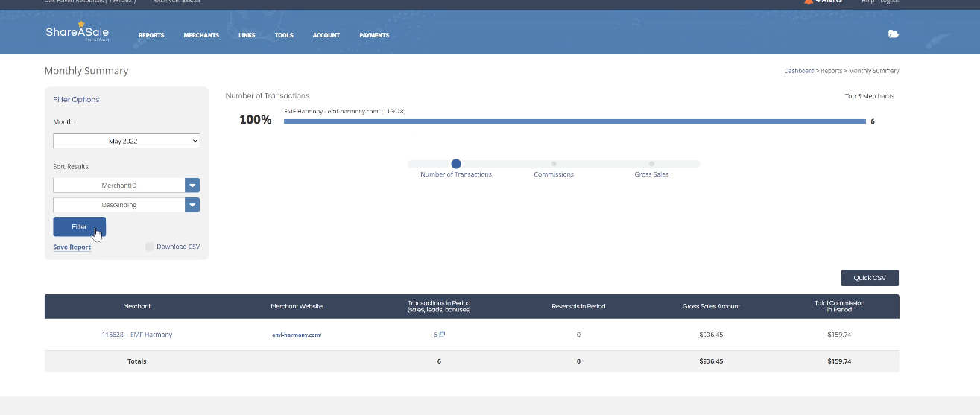Screen dimensions: 980x415
Task: Click the Gross Sales chart label
Action: pyautogui.click(x=651, y=174)
